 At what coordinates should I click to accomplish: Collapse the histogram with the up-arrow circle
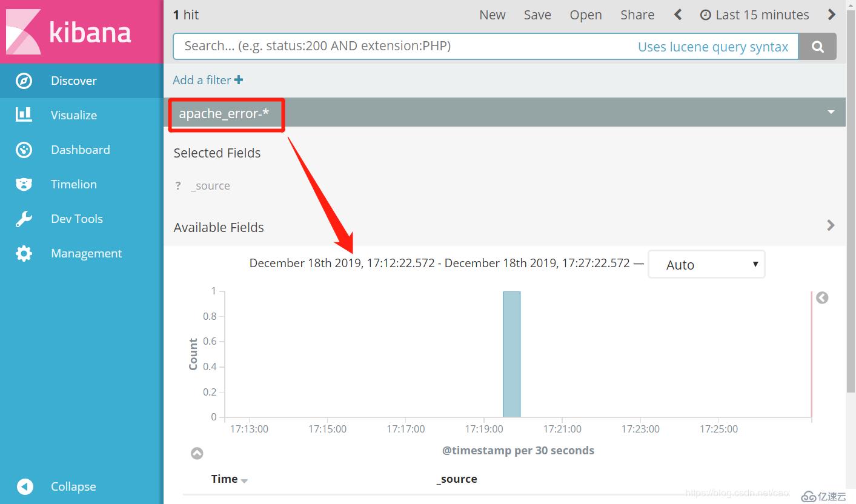(197, 453)
